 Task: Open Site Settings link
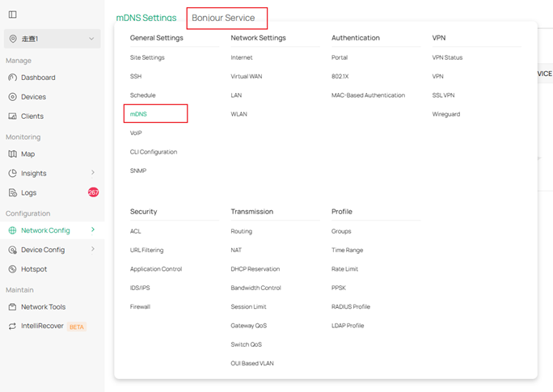click(147, 57)
